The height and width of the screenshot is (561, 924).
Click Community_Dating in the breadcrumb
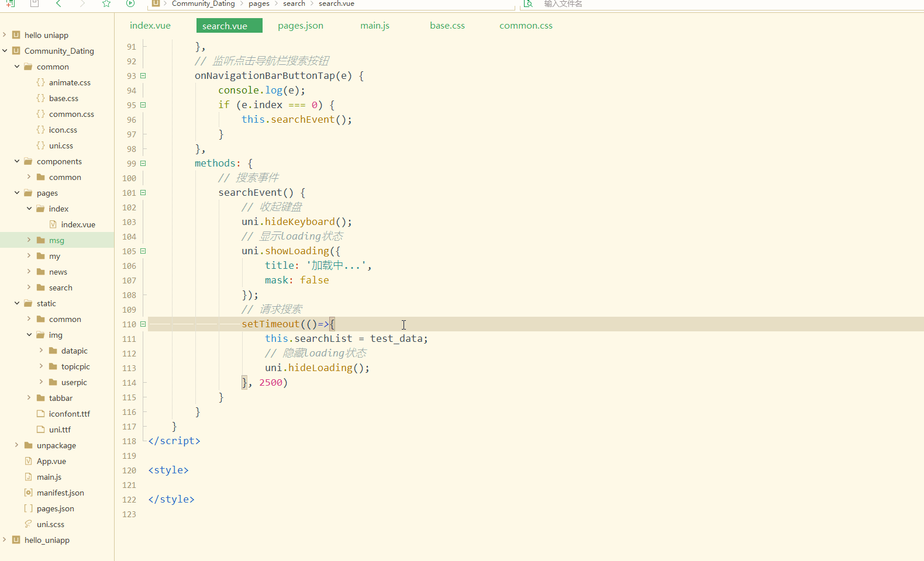[204, 4]
